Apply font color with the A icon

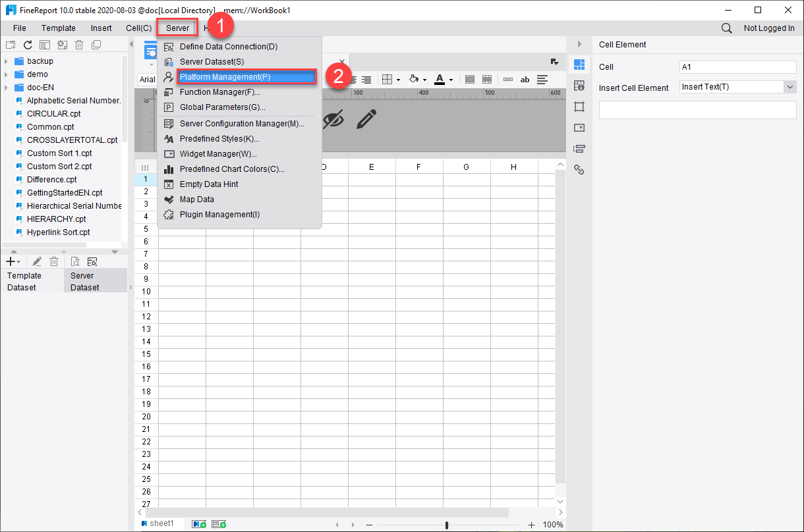point(440,79)
